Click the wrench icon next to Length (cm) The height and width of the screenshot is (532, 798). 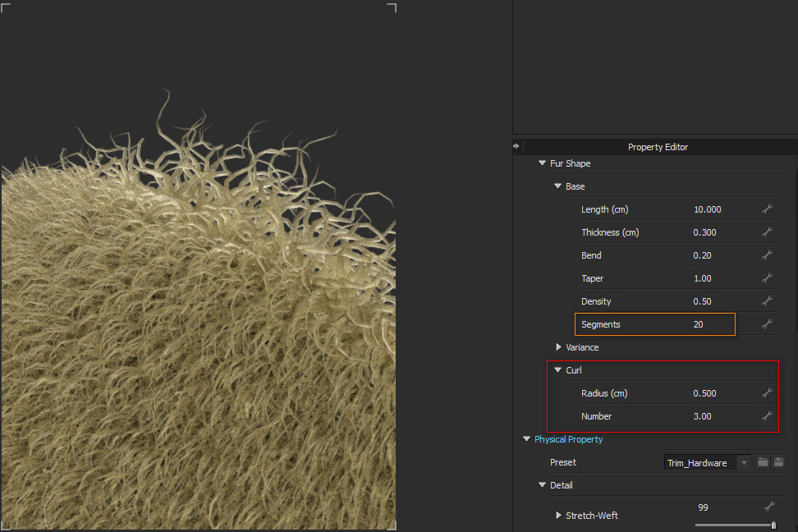coord(767,209)
